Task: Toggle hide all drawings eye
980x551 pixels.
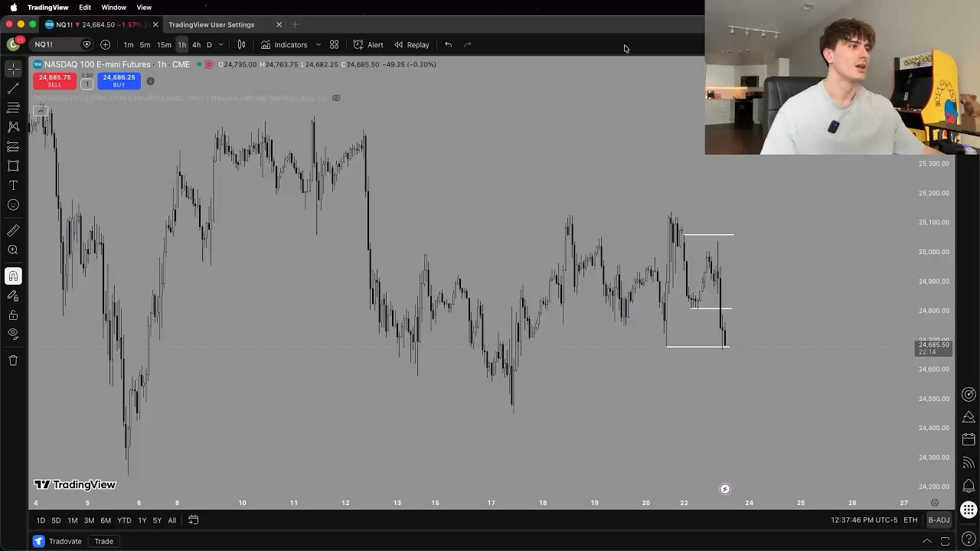Action: (x=13, y=334)
